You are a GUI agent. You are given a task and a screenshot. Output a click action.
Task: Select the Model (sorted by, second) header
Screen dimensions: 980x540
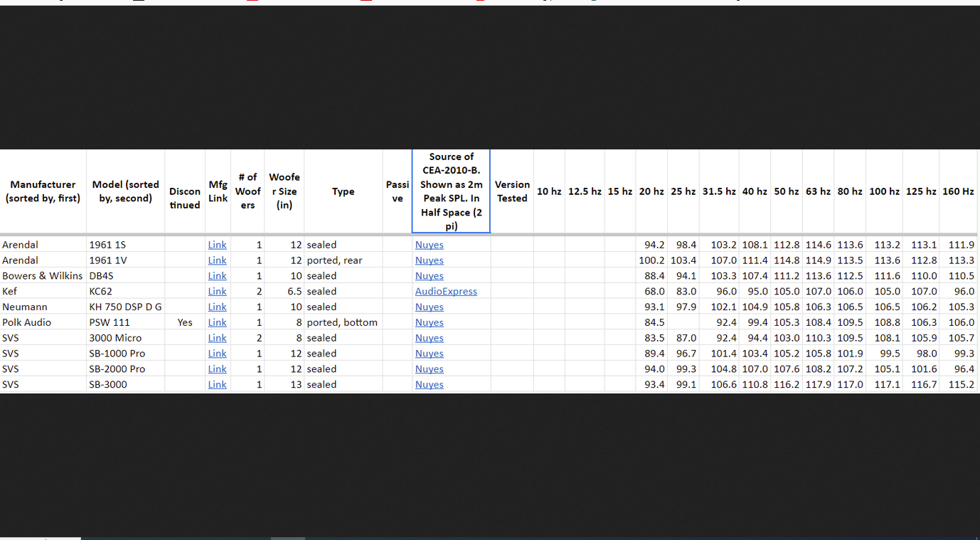point(125,191)
